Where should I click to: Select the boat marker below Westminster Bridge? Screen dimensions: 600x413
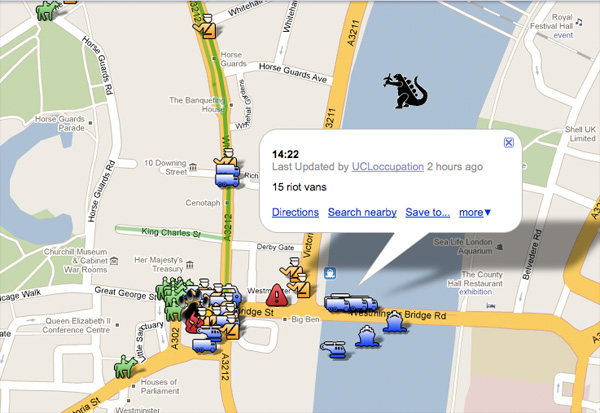click(x=367, y=336)
